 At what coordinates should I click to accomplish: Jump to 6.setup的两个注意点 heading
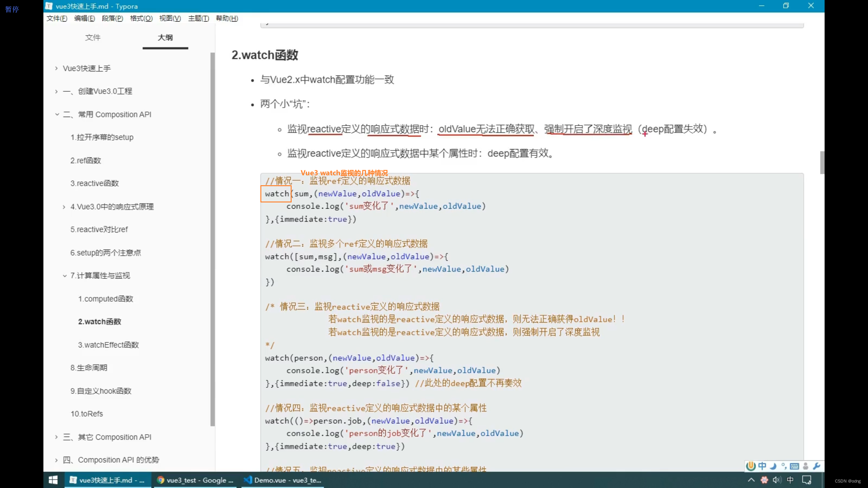point(105,253)
